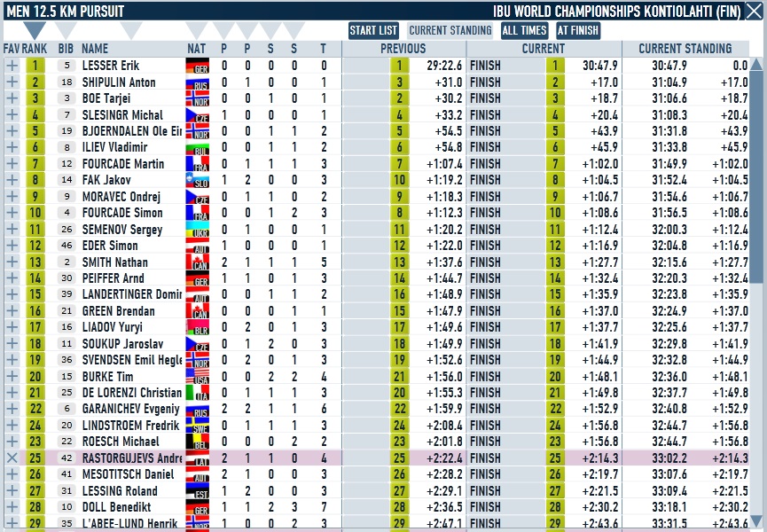This screenshot has height=532, width=767.
Task: Click Norwegian flag next to BOE Tarjei
Action: tap(198, 98)
